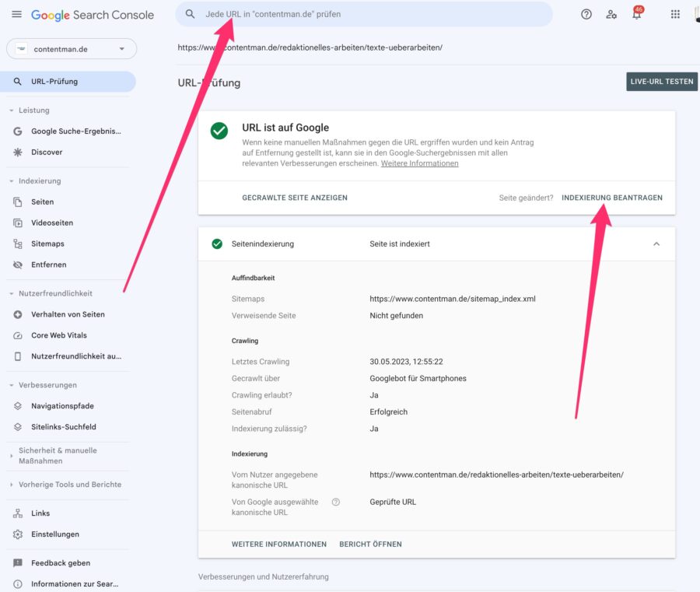Click Googlebot für Smartphones value
The image size is (700, 592).
[418, 379]
